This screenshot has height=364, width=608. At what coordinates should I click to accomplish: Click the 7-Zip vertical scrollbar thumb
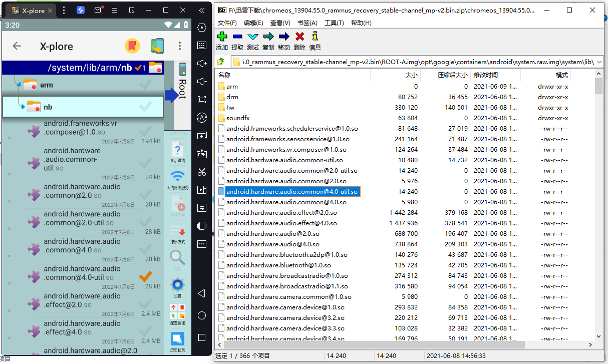click(598, 86)
